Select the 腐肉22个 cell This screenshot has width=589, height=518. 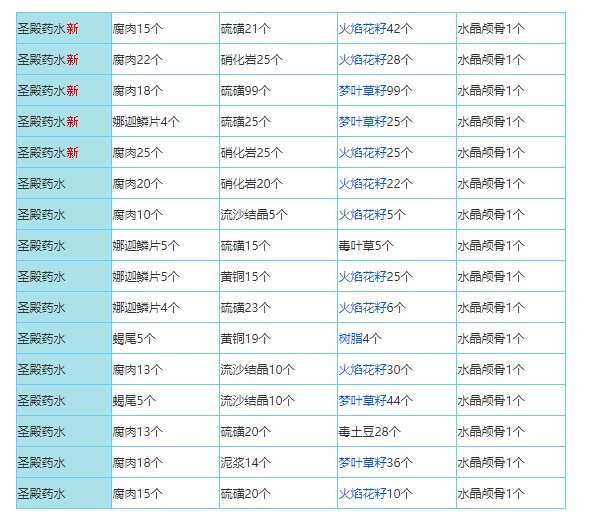click(165, 59)
